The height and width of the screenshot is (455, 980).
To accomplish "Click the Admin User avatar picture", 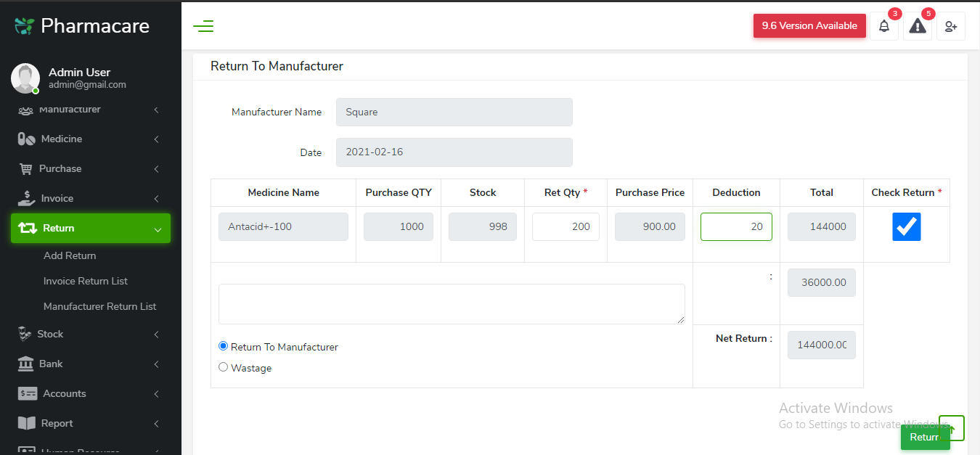I will click(25, 78).
